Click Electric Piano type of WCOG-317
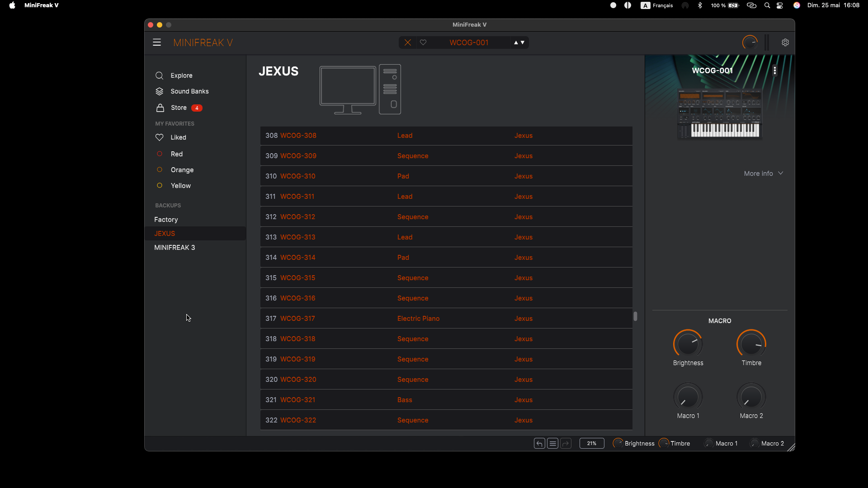 [418, 319]
